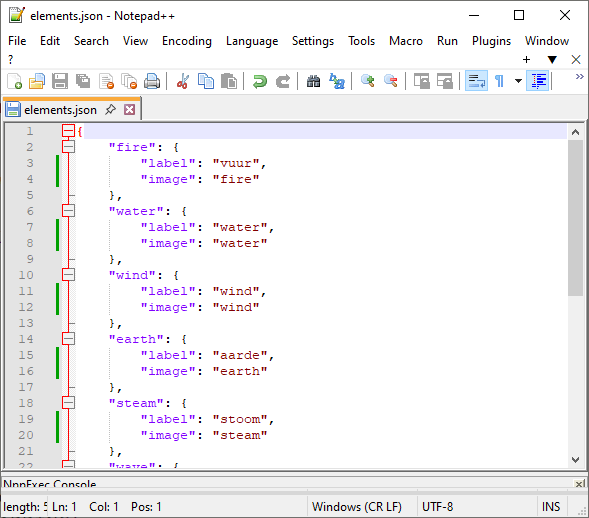Click UTF-8 encoding in status bar
The height and width of the screenshot is (518, 589).
(438, 507)
